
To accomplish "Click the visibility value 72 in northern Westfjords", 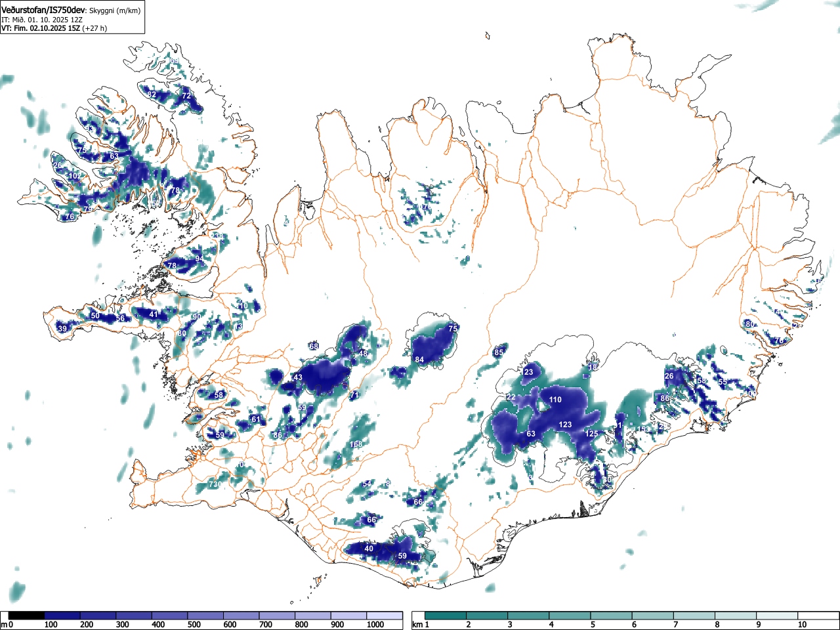I will (186, 96).
